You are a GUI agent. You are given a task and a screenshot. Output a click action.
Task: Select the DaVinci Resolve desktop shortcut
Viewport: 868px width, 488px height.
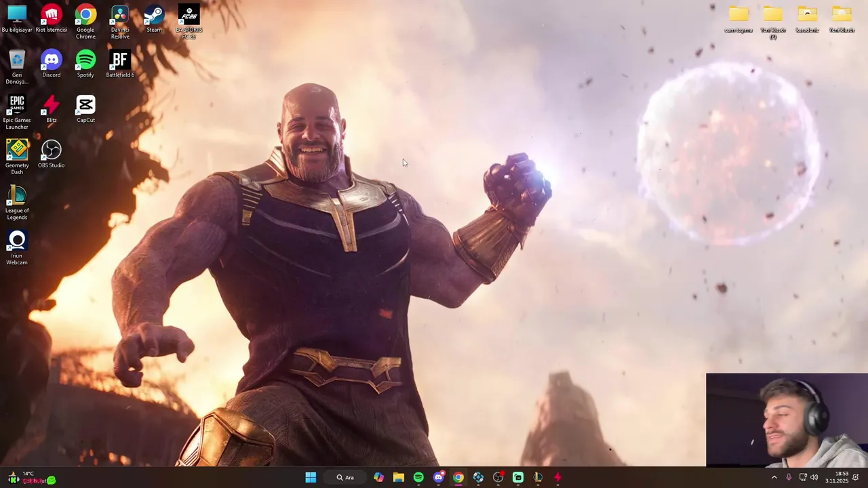coord(120,22)
